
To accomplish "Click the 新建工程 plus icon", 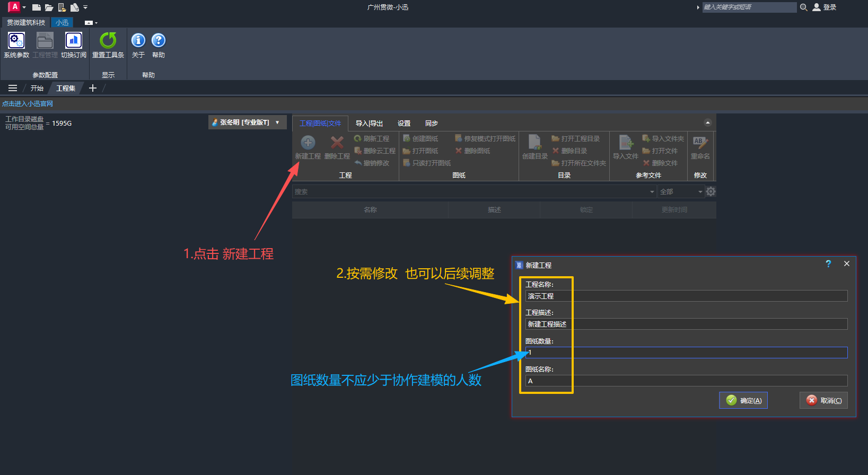I will (x=308, y=142).
